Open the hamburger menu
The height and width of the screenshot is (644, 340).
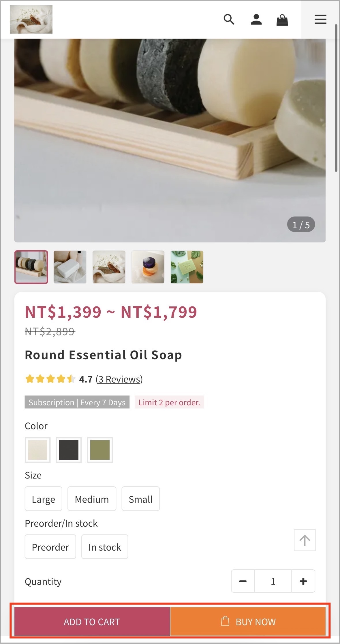[x=320, y=20]
